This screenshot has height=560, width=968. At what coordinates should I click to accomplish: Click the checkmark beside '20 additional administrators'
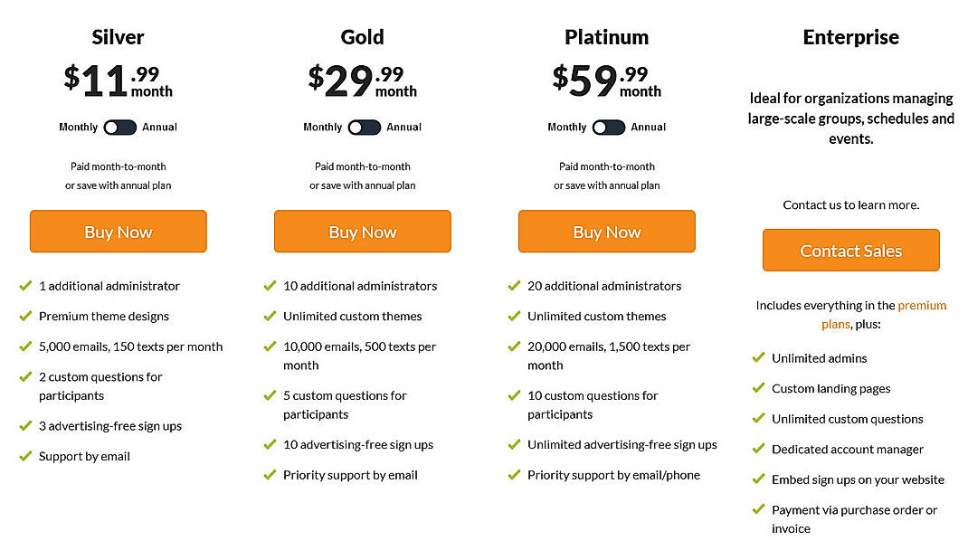(x=514, y=286)
